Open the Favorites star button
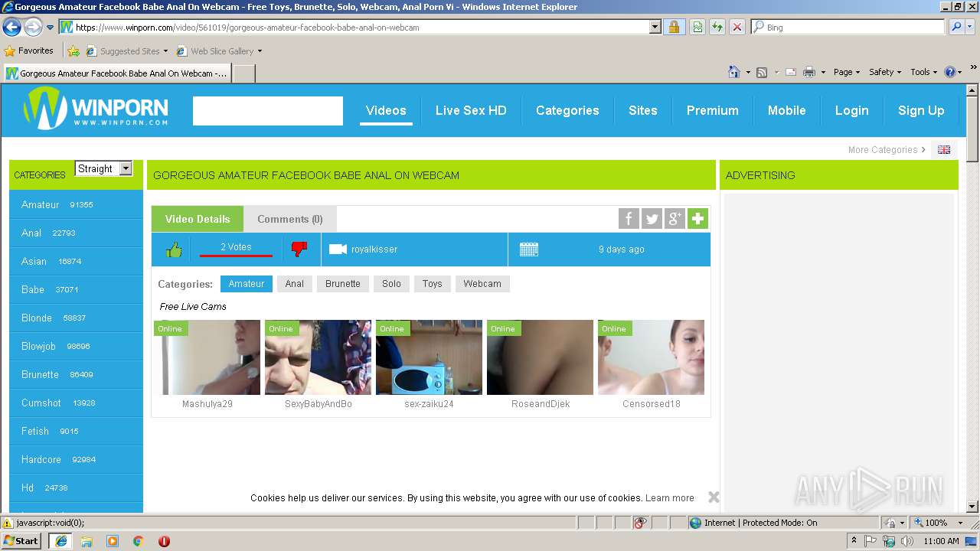Screen dimensions: 980x551 pyautogui.click(x=29, y=51)
